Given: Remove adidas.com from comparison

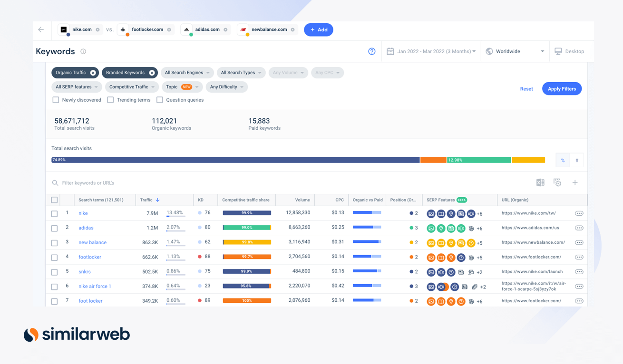Looking at the screenshot, I should [x=225, y=29].
